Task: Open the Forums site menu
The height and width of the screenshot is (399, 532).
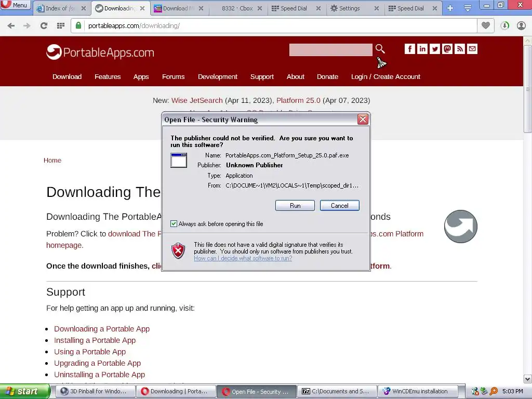Action: pos(173,77)
